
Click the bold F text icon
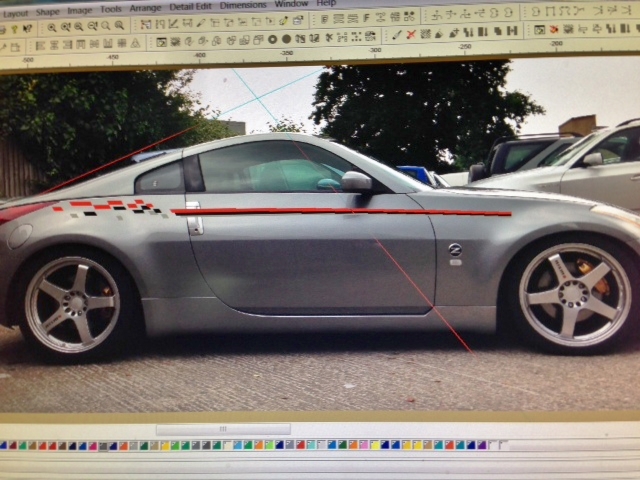366,18
